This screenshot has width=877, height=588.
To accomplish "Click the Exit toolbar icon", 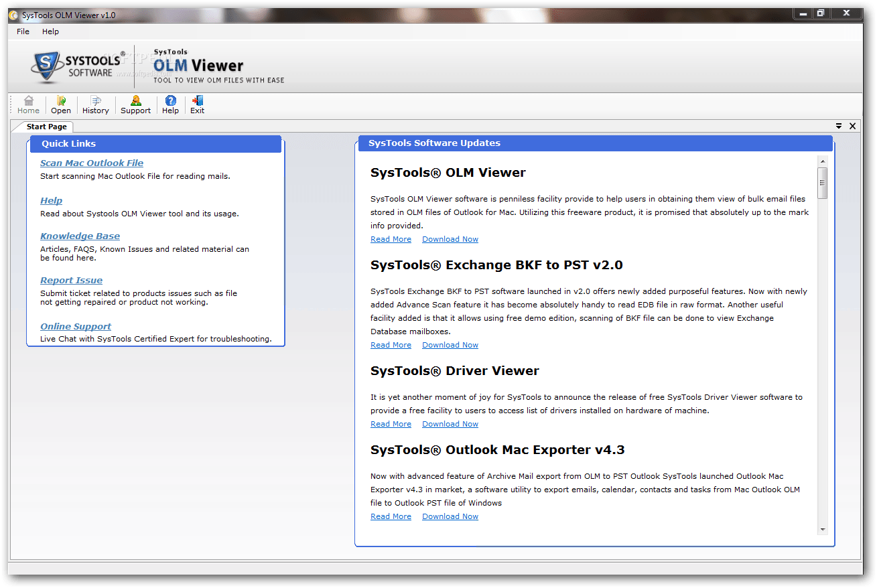I will pos(196,104).
